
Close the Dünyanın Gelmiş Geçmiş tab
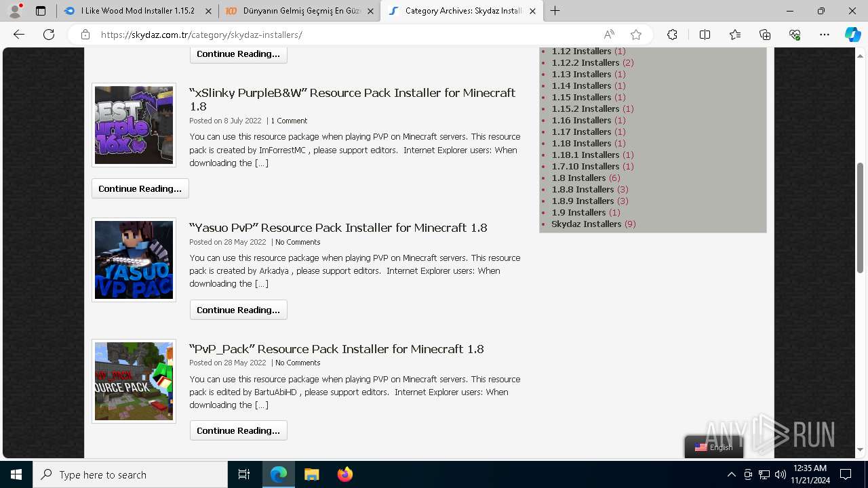(x=370, y=11)
